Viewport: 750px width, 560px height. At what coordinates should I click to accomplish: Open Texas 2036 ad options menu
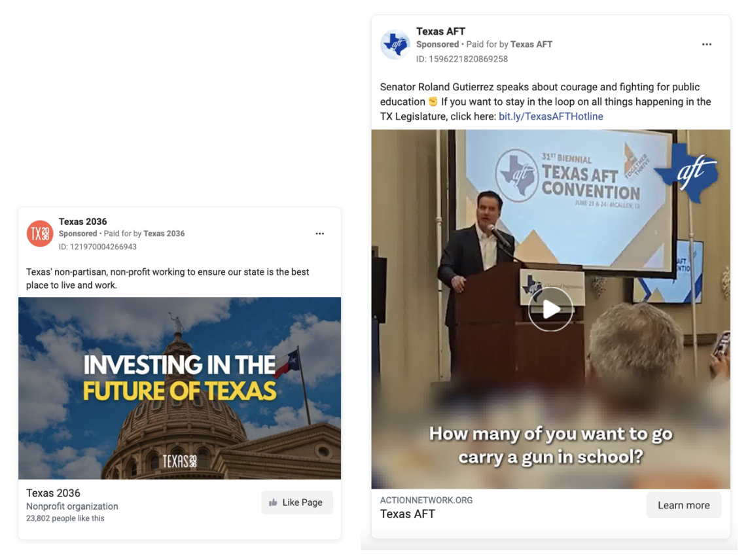(319, 234)
